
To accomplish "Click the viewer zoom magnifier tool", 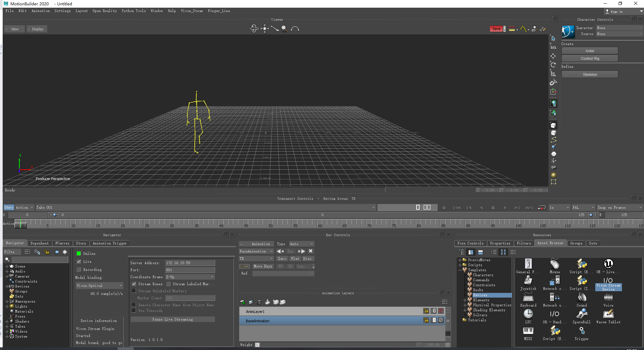I will (285, 29).
